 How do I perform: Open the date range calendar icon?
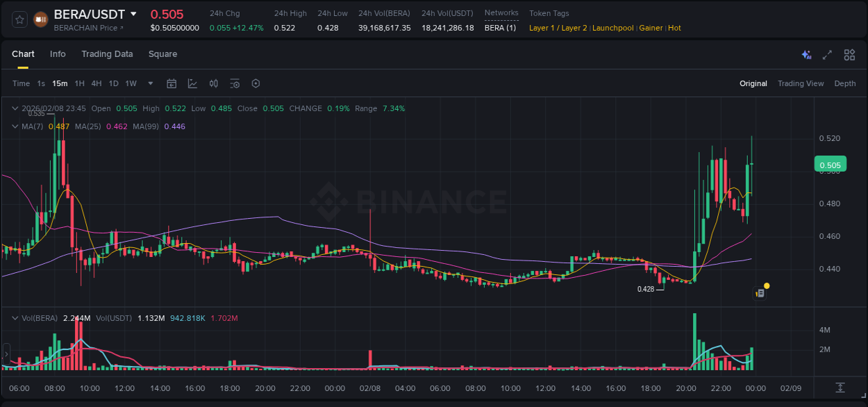pyautogui.click(x=172, y=83)
